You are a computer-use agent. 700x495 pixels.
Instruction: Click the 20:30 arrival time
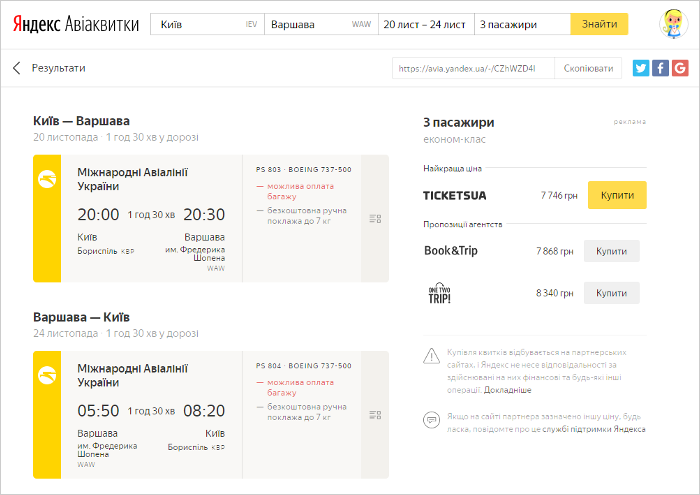click(204, 215)
